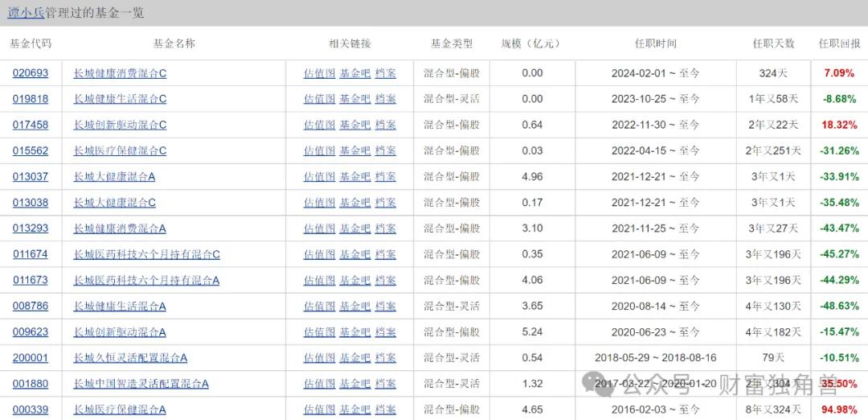
Task: Select the -48.63% return value
Action: [x=841, y=306]
